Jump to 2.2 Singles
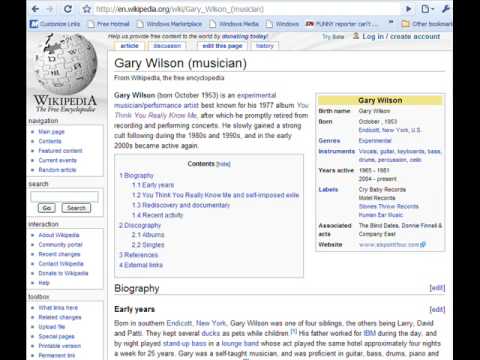The height and width of the screenshot is (360, 480). pos(148,245)
